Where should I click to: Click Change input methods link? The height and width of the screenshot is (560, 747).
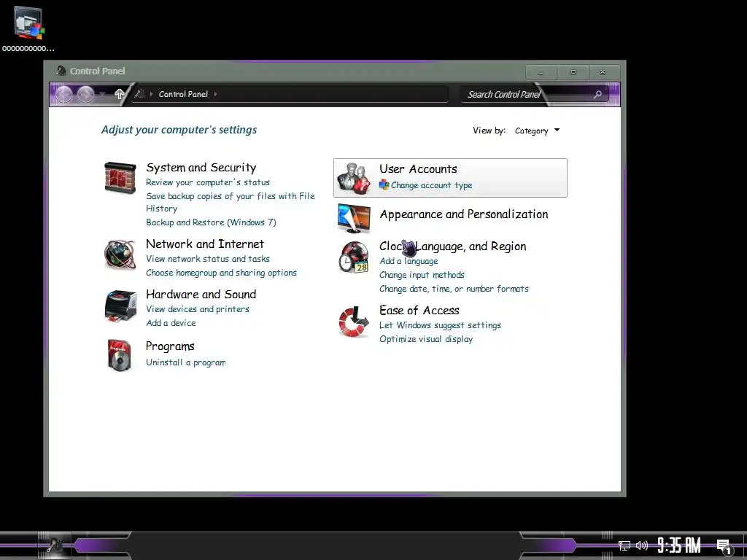click(x=422, y=275)
